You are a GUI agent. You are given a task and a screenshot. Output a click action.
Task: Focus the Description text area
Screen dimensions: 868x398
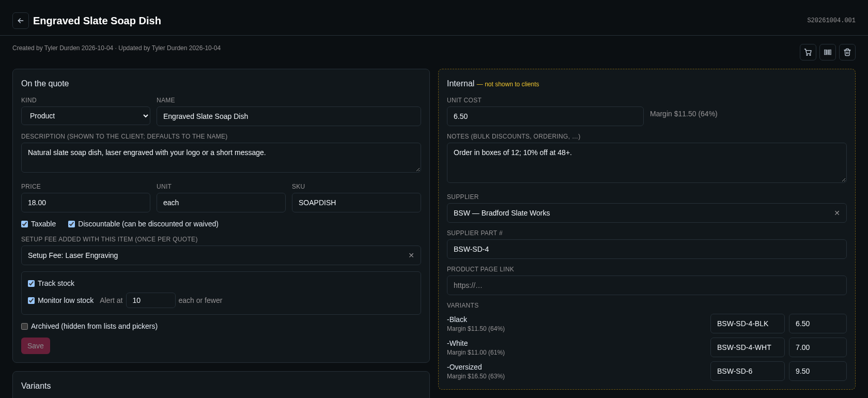pos(221,158)
